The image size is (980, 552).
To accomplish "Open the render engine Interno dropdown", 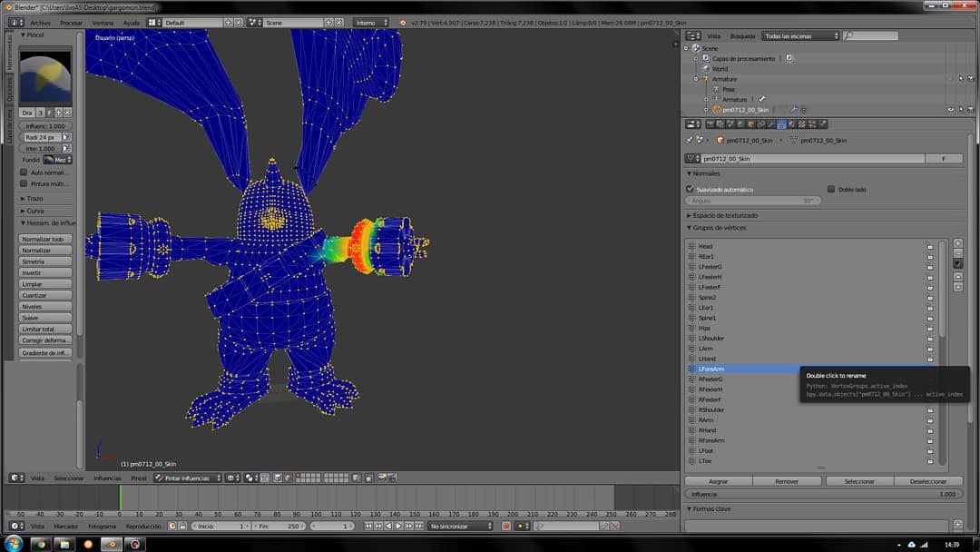I will tap(371, 23).
